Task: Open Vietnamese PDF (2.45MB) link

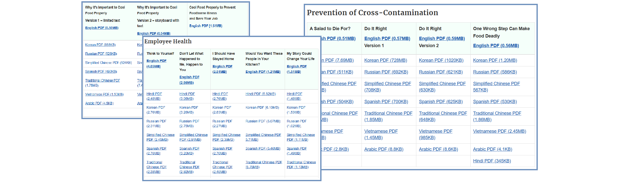Action: click(499, 131)
